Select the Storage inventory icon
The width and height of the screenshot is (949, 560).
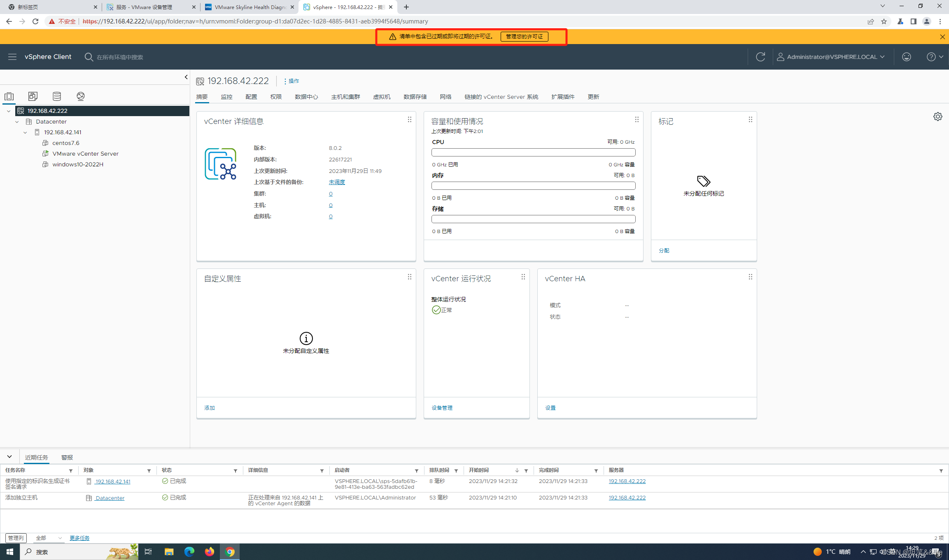click(x=57, y=96)
